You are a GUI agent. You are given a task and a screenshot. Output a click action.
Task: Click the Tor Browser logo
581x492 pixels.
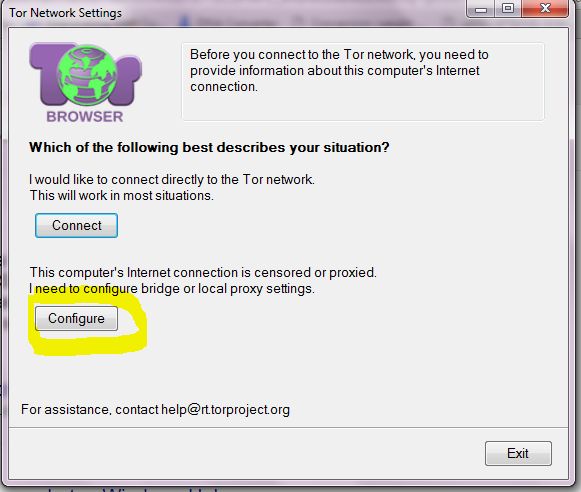pos(86,83)
